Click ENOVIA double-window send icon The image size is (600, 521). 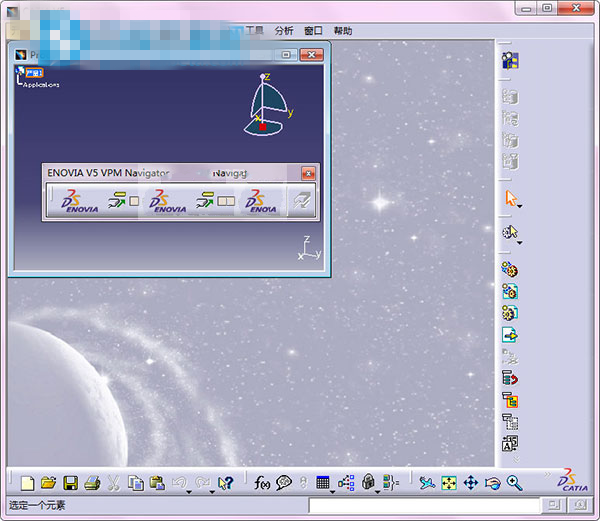215,201
